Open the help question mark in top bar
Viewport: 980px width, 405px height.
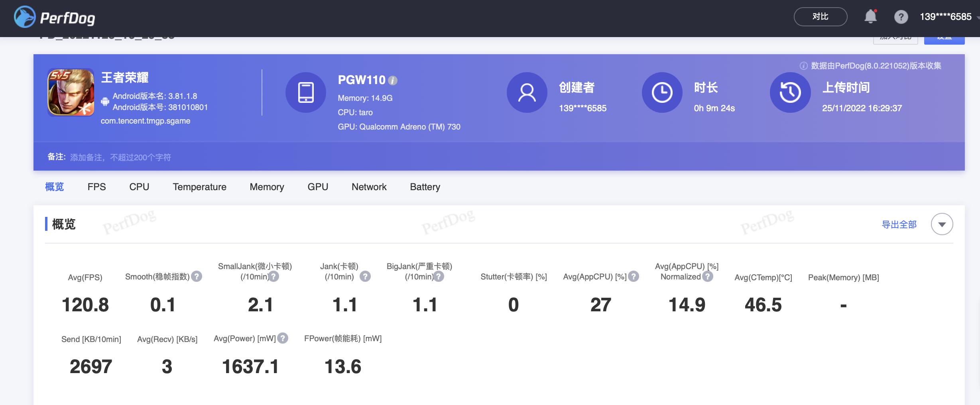click(x=901, y=16)
